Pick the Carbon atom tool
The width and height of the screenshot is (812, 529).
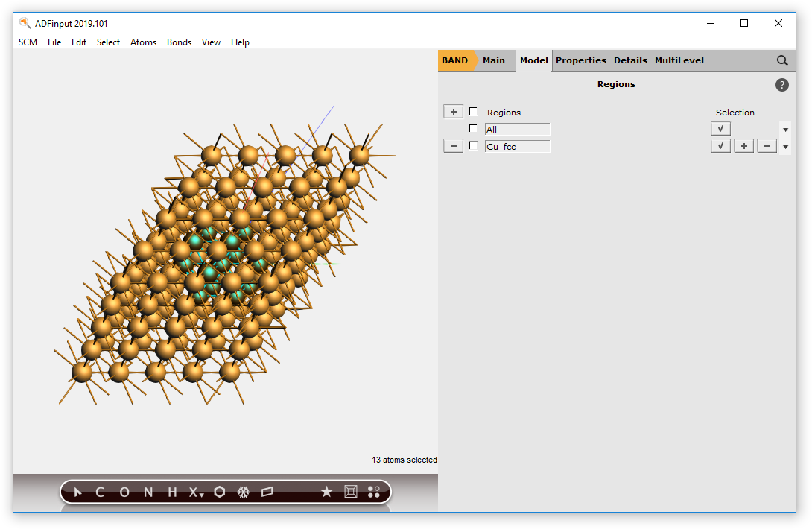coord(100,492)
